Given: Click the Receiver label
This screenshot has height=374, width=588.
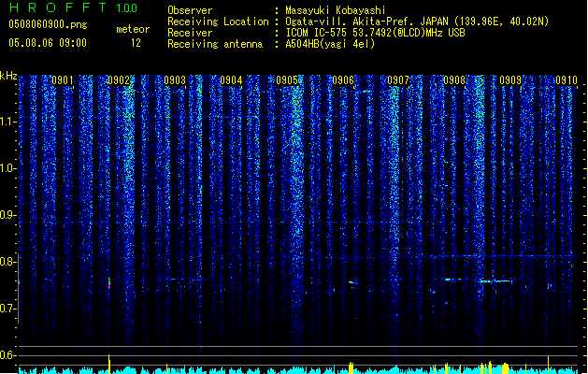Looking at the screenshot, I should coord(190,33).
